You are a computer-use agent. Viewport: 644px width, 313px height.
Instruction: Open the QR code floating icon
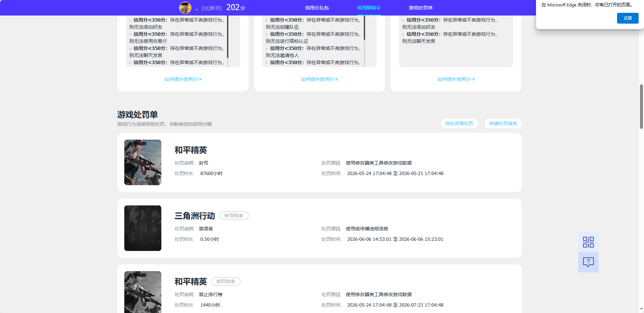[588, 242]
